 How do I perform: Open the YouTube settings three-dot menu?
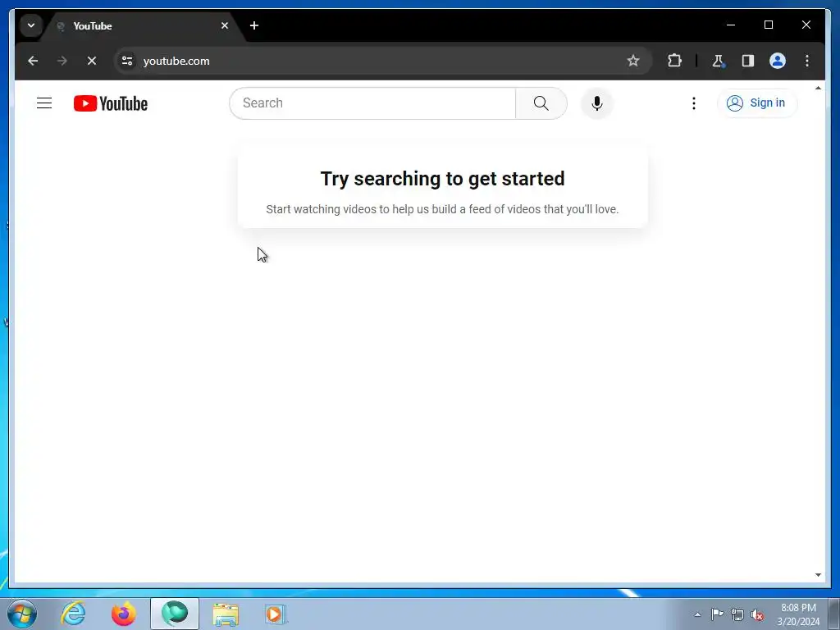click(x=694, y=103)
